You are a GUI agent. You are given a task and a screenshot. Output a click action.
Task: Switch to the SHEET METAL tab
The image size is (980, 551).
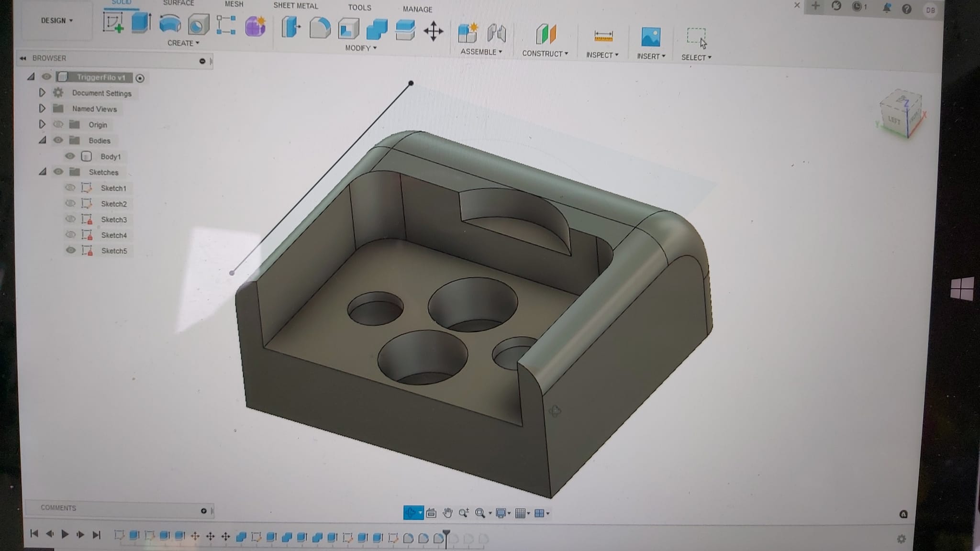(x=296, y=6)
